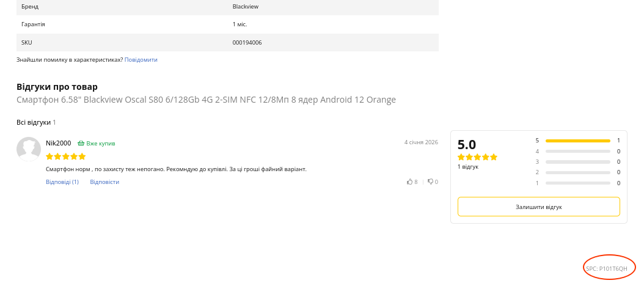644x283 pixels.
Task: Click the 5-star rating bar
Action: (x=577, y=141)
